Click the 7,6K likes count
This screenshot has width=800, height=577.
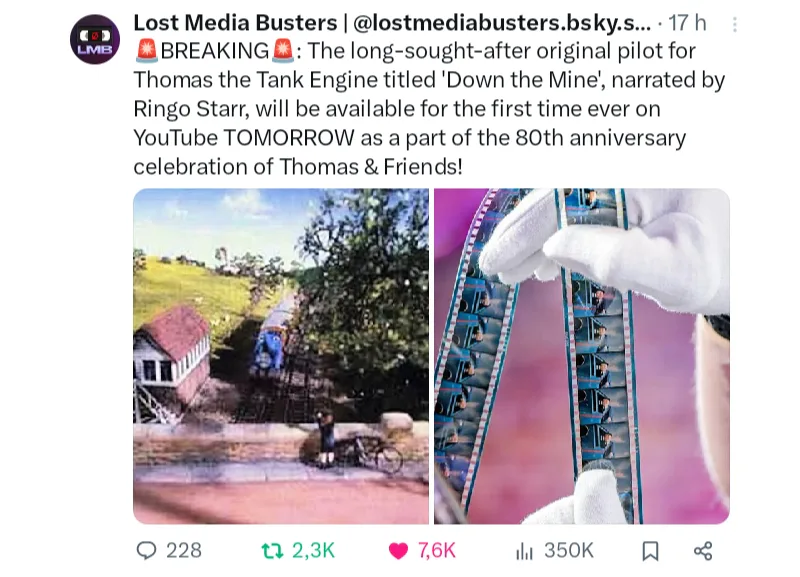coord(437,550)
